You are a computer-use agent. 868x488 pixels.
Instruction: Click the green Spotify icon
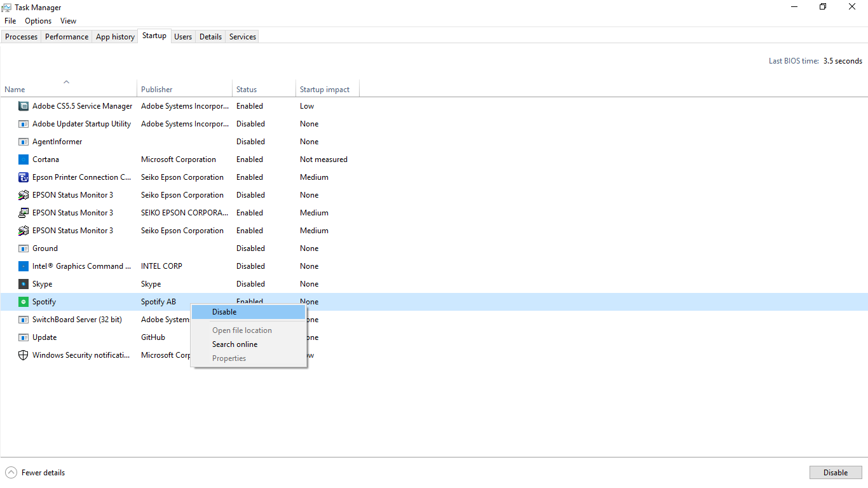click(x=24, y=302)
